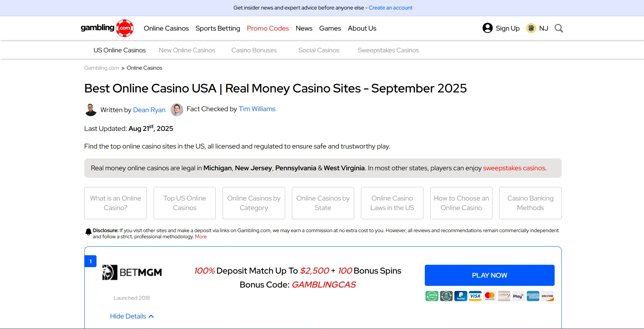Click Create an account in the top banner
Image resolution: width=644 pixels, height=329 pixels.
(x=390, y=7)
